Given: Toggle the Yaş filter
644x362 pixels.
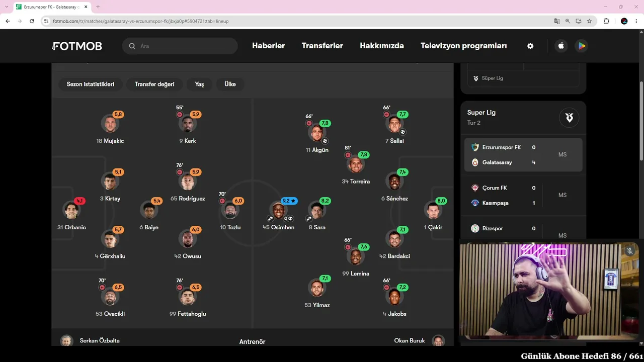Looking at the screenshot, I should [x=199, y=84].
